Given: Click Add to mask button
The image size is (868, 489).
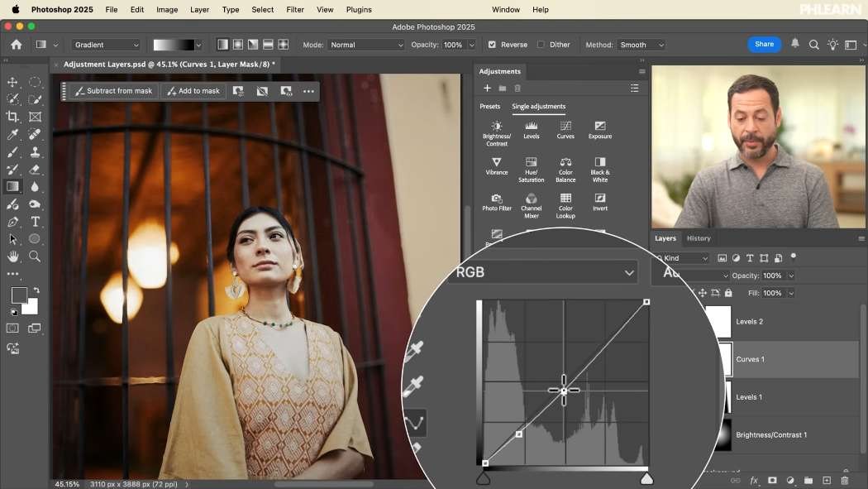Looking at the screenshot, I should [x=193, y=91].
